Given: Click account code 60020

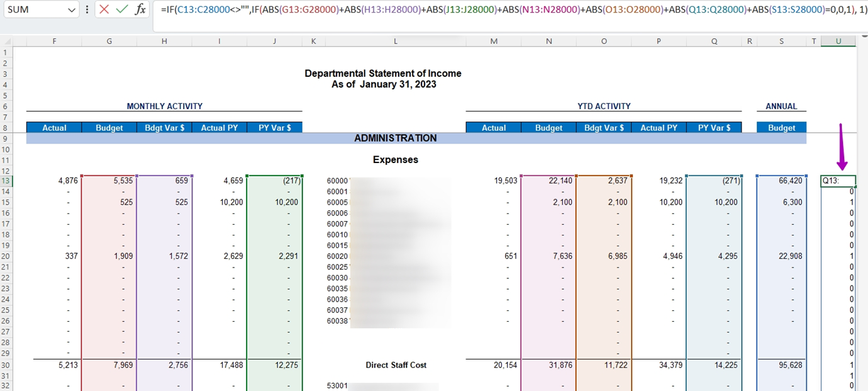Looking at the screenshot, I should click(337, 256).
